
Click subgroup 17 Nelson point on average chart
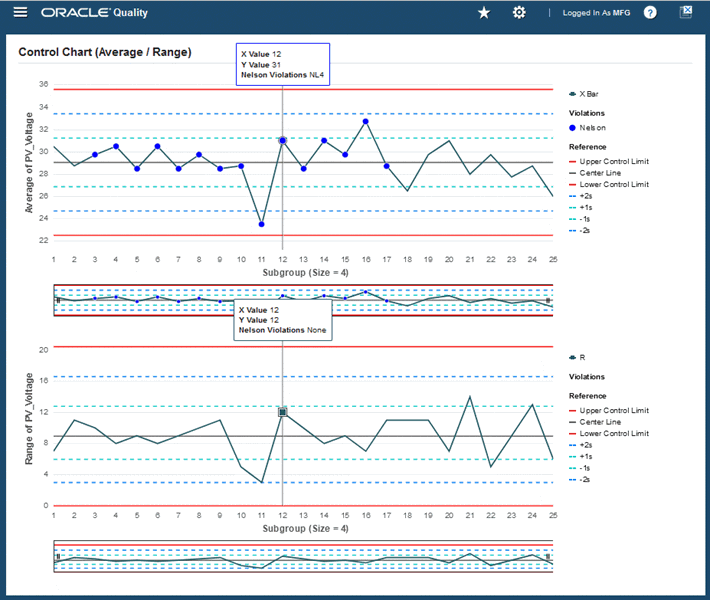386,166
